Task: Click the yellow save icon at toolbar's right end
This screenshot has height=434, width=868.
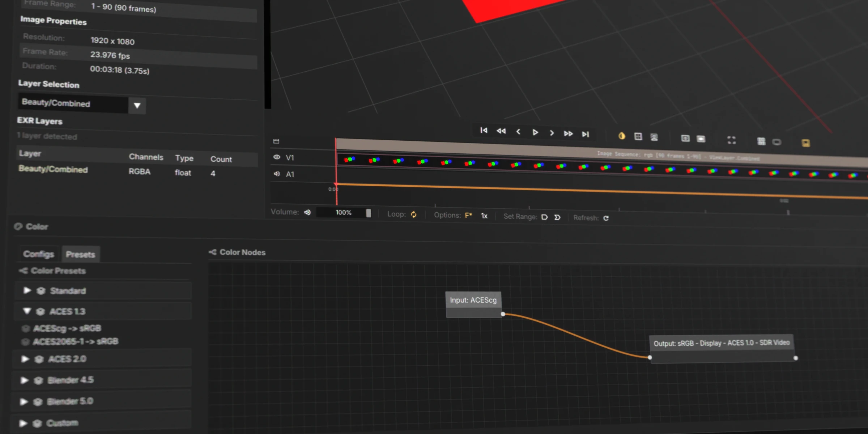Action: click(x=807, y=142)
